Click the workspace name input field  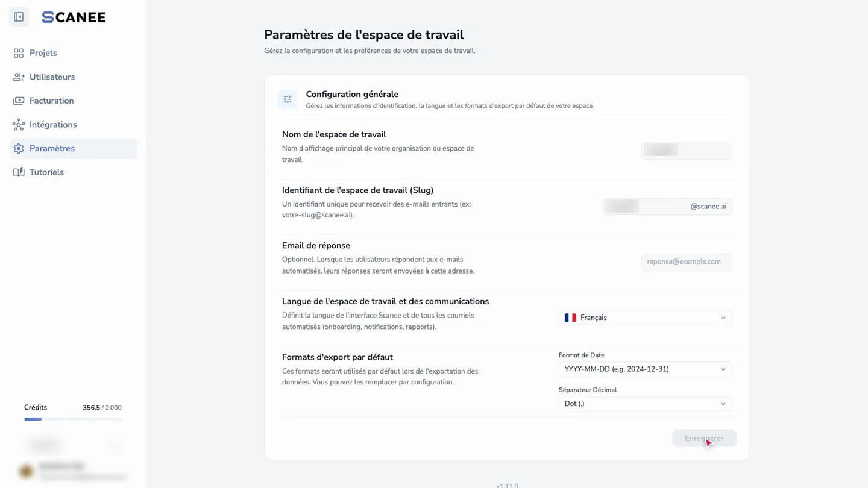tap(687, 151)
